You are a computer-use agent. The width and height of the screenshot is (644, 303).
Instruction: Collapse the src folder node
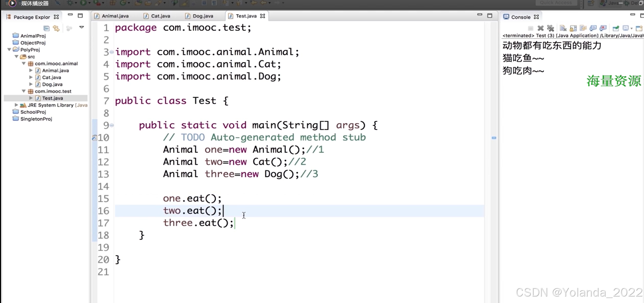(16, 56)
